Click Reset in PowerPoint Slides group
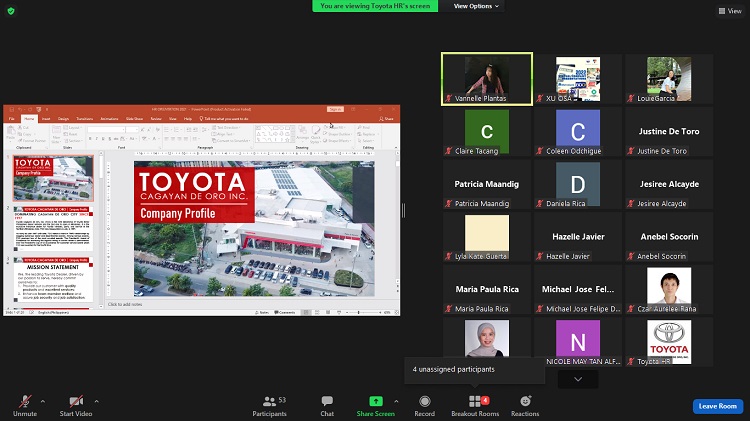The image size is (750, 421). coord(72,134)
